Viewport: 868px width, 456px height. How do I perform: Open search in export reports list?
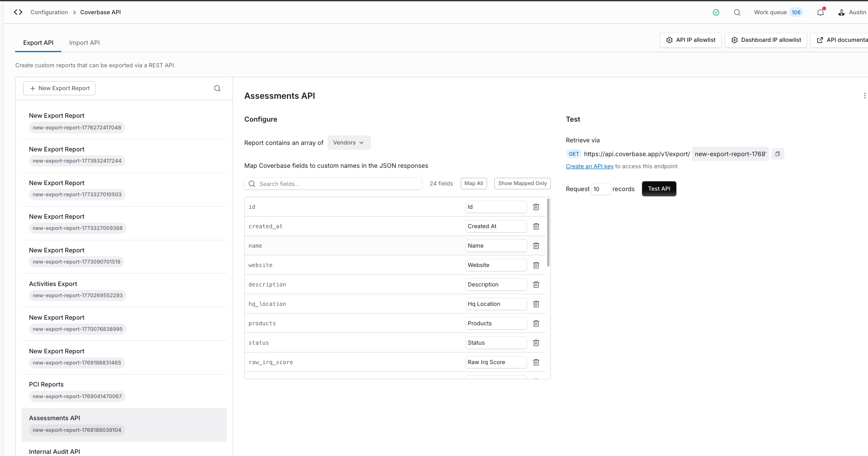pos(217,88)
